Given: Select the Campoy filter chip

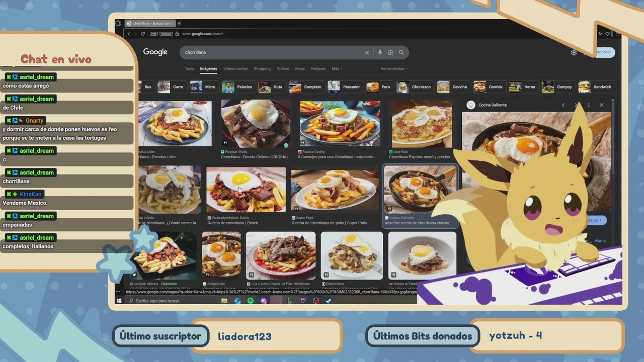Looking at the screenshot, I should click(558, 87).
